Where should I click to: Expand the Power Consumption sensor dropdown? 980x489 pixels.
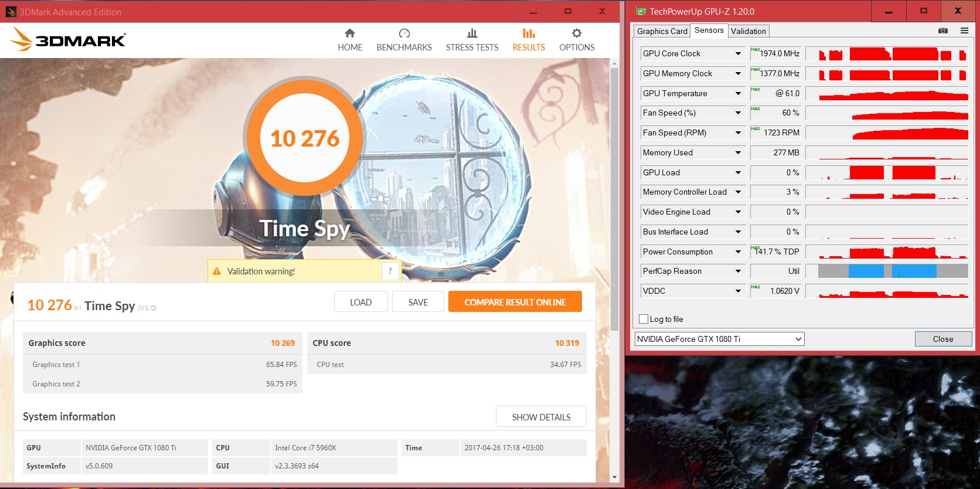click(738, 252)
